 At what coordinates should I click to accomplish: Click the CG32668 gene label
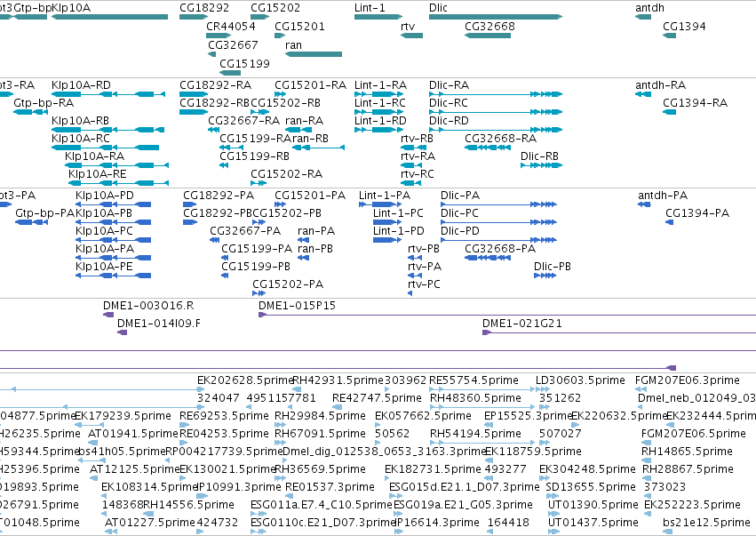[489, 26]
